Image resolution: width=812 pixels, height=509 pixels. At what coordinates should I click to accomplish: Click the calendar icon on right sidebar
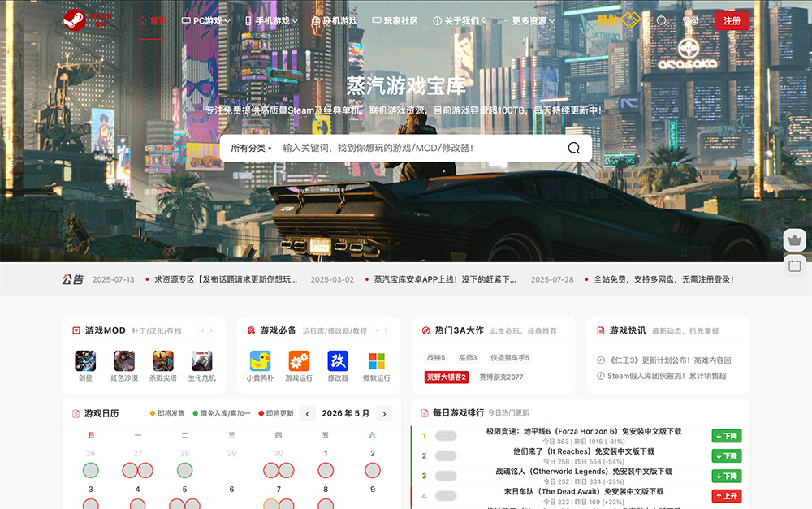[x=794, y=266]
